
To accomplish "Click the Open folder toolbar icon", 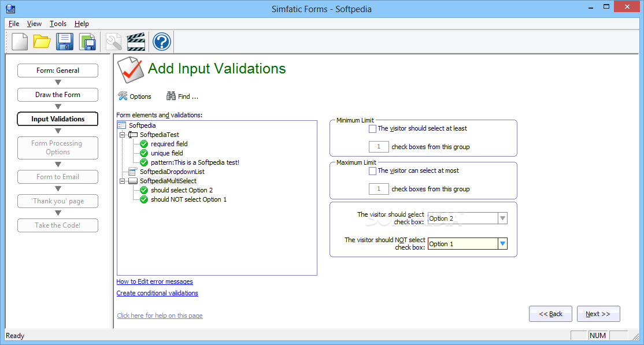I will point(42,42).
